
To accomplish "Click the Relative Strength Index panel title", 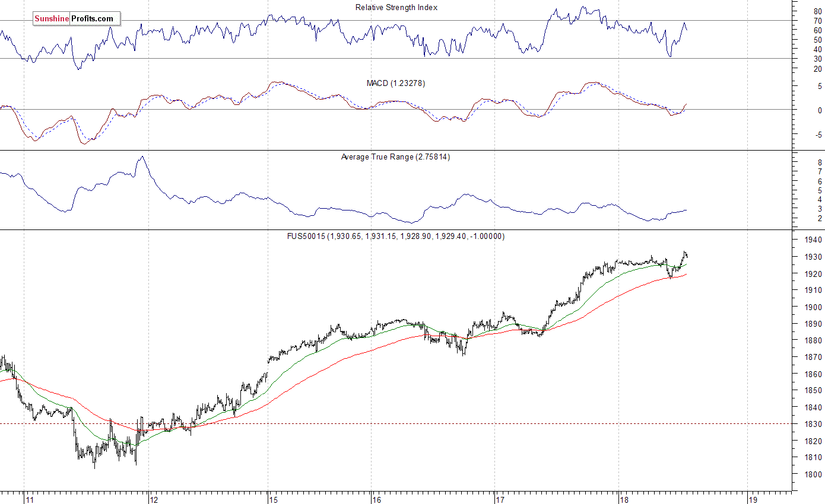I will click(396, 8).
